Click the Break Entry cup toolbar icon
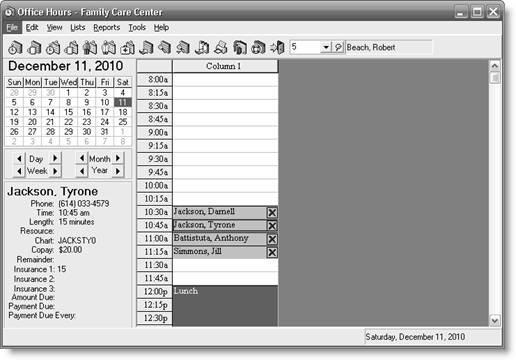516x360 pixels. [34, 47]
